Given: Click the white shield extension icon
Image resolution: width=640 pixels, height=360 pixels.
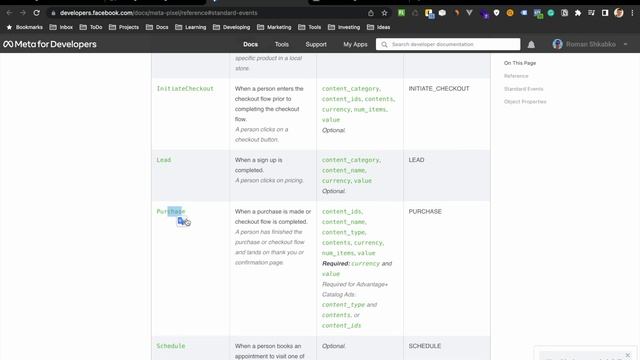Looking at the screenshot, I should [496, 13].
